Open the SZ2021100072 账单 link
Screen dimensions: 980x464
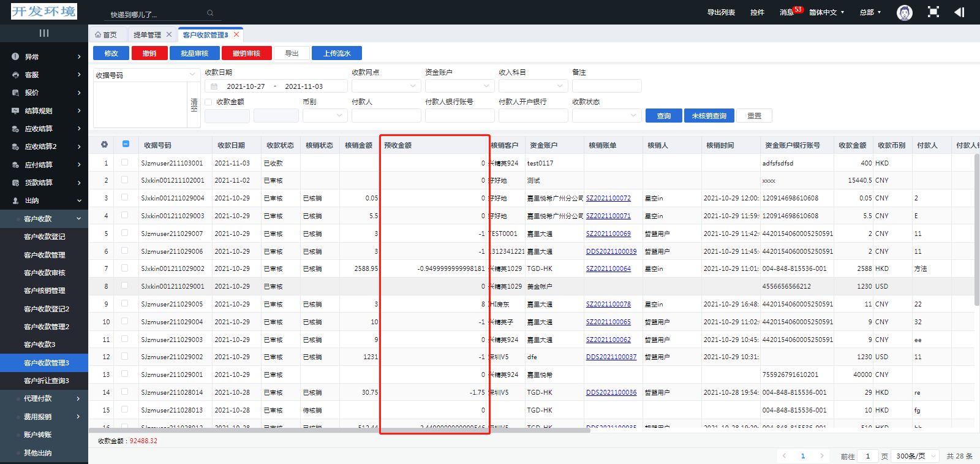(608, 198)
